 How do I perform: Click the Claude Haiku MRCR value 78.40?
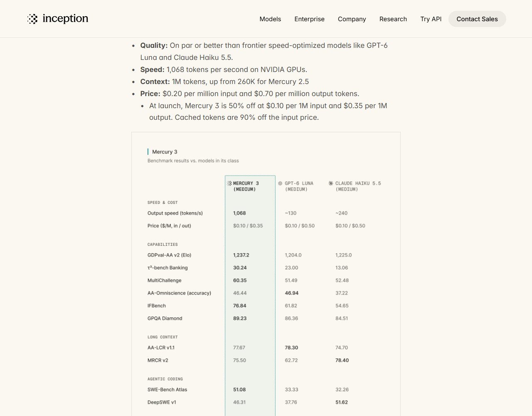pos(342,360)
